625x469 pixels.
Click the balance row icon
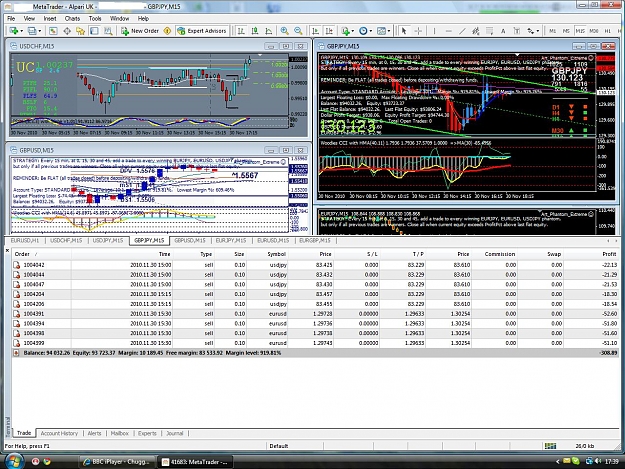(16, 353)
